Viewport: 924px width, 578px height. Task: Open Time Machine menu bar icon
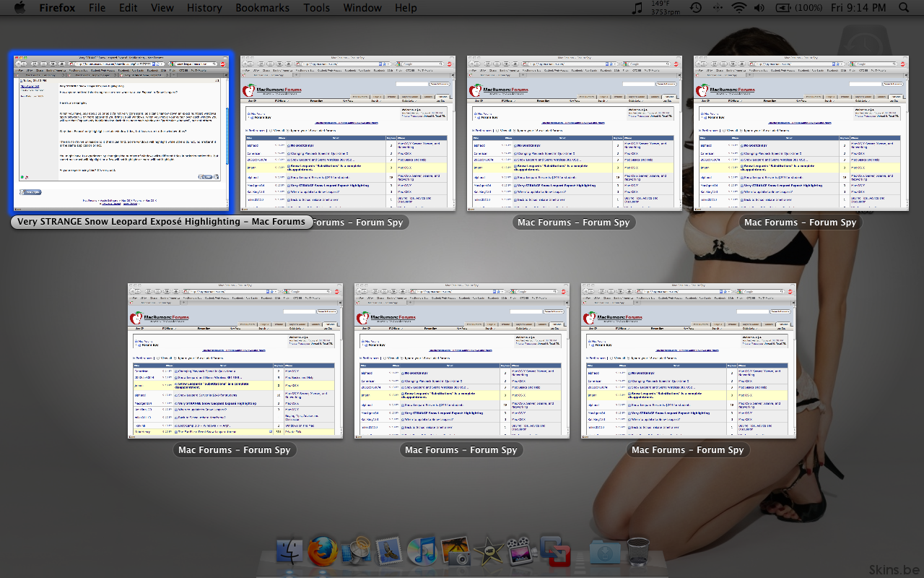point(695,7)
